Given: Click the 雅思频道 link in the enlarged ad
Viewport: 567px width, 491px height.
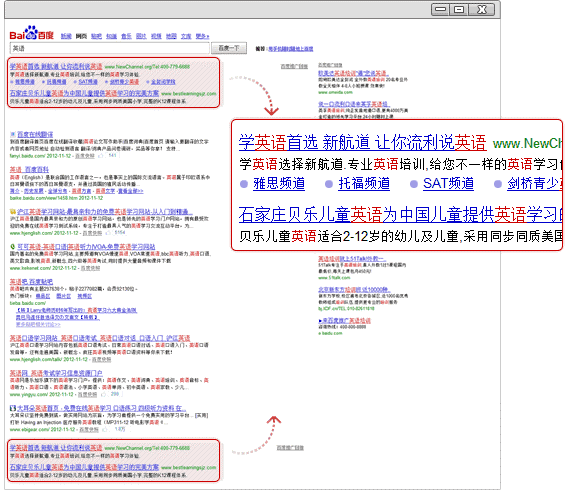Looking at the screenshot, I should point(279,184).
